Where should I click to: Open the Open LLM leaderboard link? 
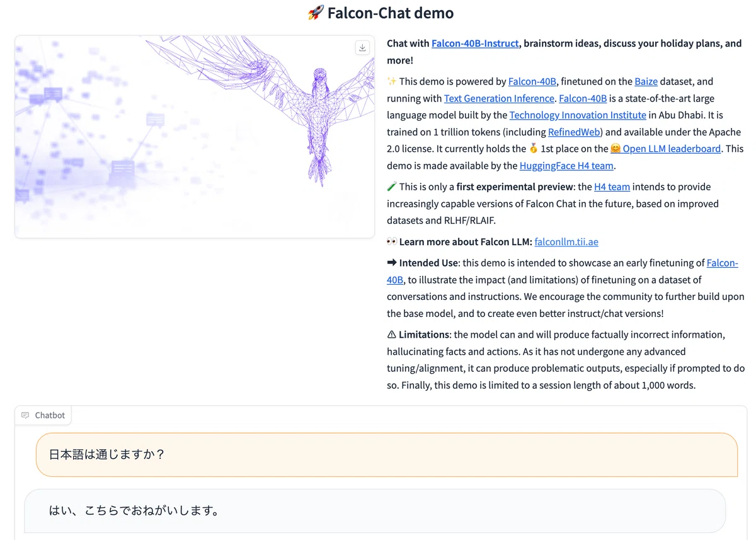click(665, 149)
